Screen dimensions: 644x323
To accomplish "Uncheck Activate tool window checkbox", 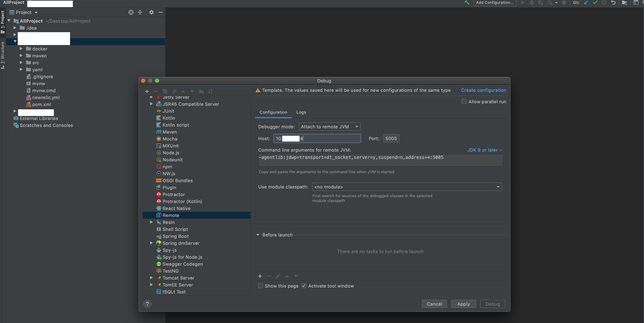I will click(x=304, y=286).
